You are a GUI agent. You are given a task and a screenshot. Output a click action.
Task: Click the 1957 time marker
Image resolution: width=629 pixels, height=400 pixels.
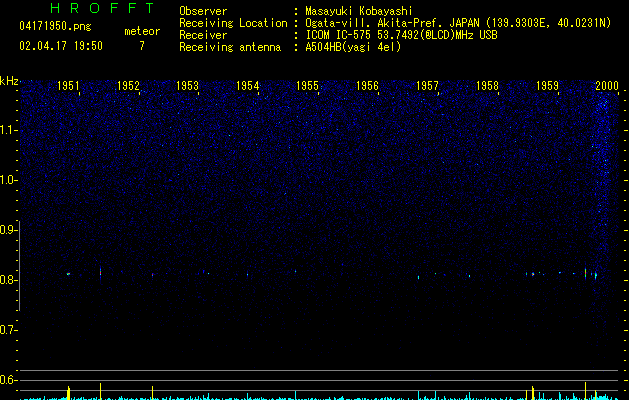click(427, 86)
